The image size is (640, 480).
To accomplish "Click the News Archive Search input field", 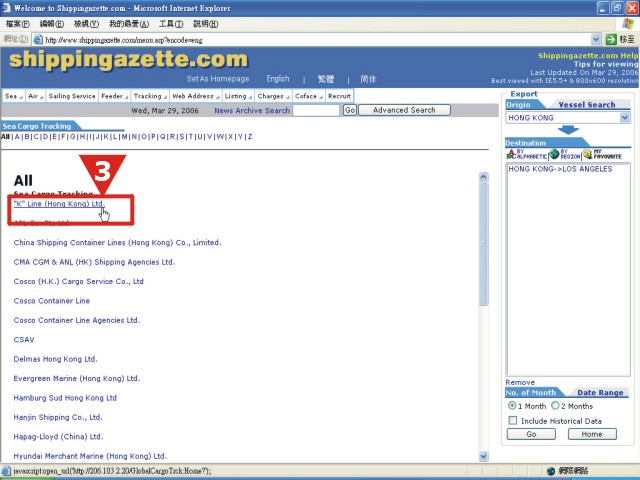I will pos(316,110).
